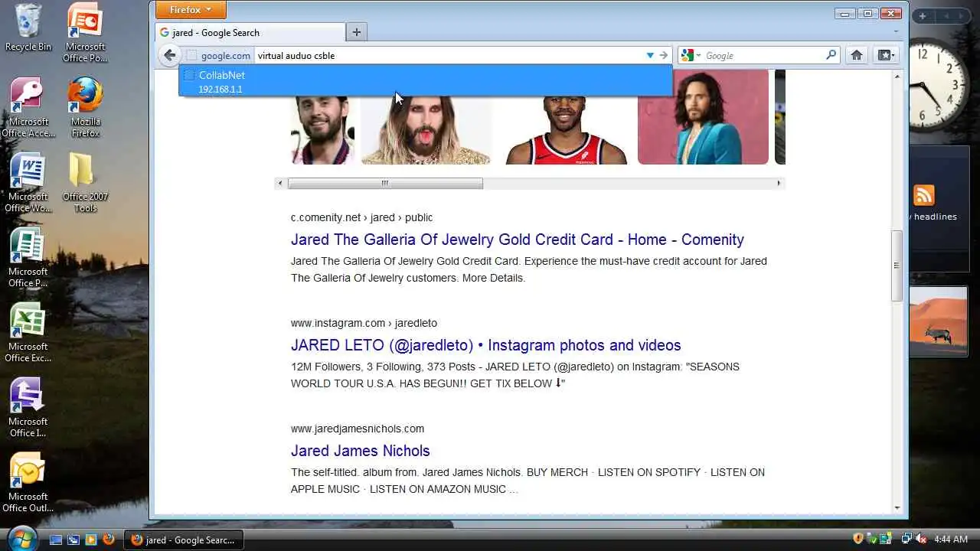The height and width of the screenshot is (551, 980).
Task: Click the Go arrow in URL bar
Action: pyautogui.click(x=664, y=55)
